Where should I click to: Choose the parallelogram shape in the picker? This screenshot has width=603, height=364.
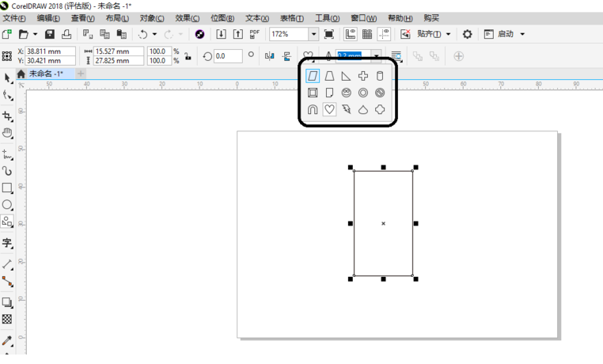pyautogui.click(x=313, y=76)
